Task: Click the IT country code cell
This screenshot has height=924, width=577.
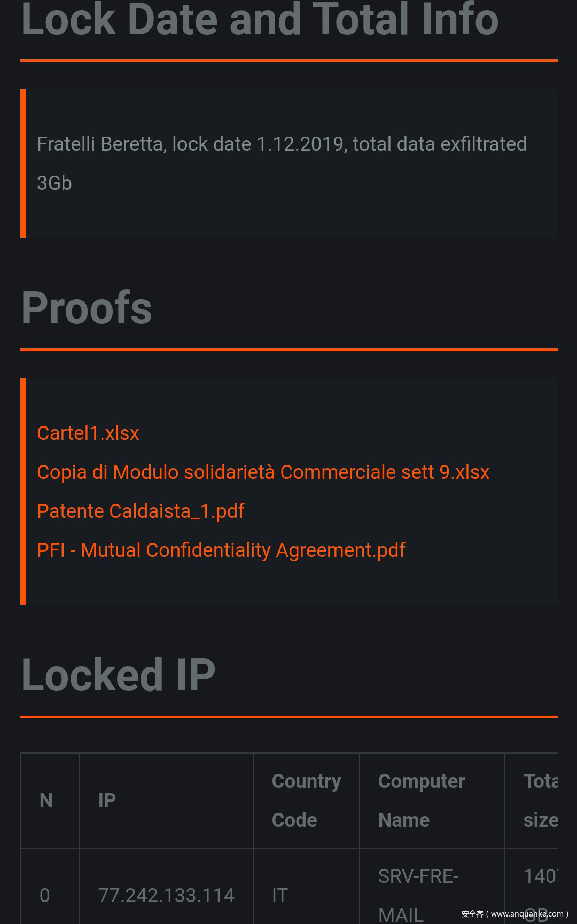Action: point(280,895)
